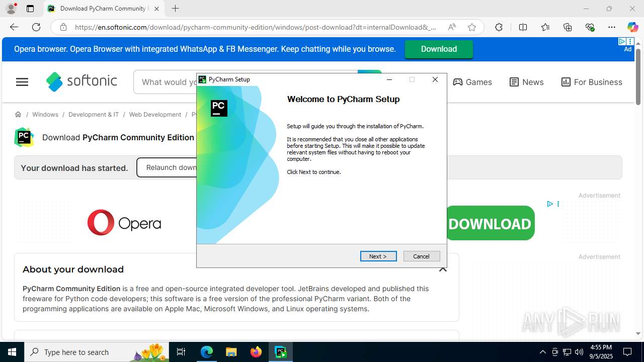Open network status tray icon

click(x=567, y=352)
